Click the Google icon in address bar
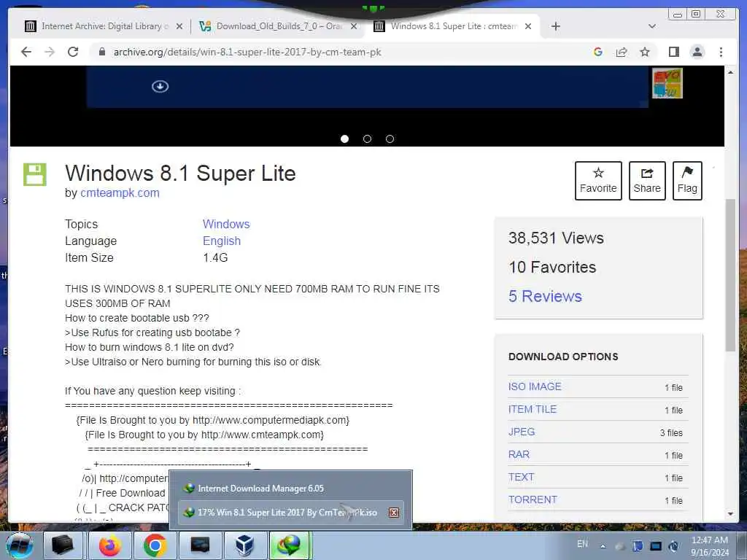Image resolution: width=747 pixels, height=560 pixels. (x=598, y=52)
